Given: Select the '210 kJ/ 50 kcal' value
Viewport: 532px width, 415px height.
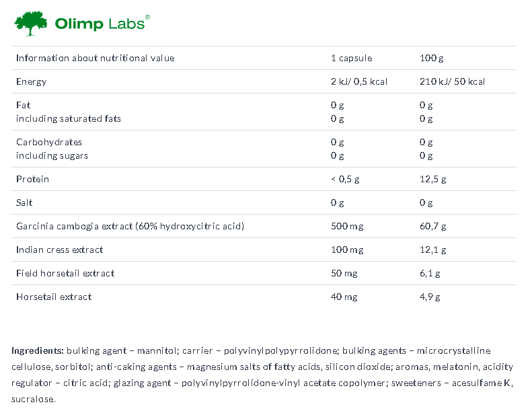Looking at the screenshot, I should click(452, 81).
